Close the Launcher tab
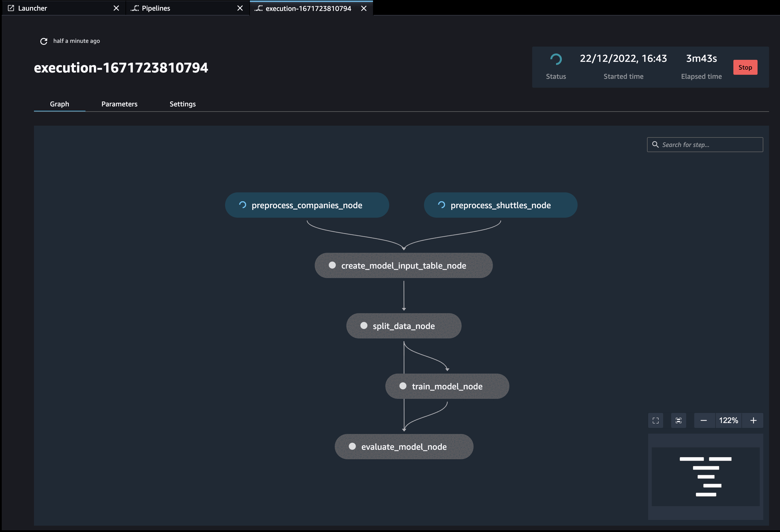The image size is (780, 532). click(116, 8)
